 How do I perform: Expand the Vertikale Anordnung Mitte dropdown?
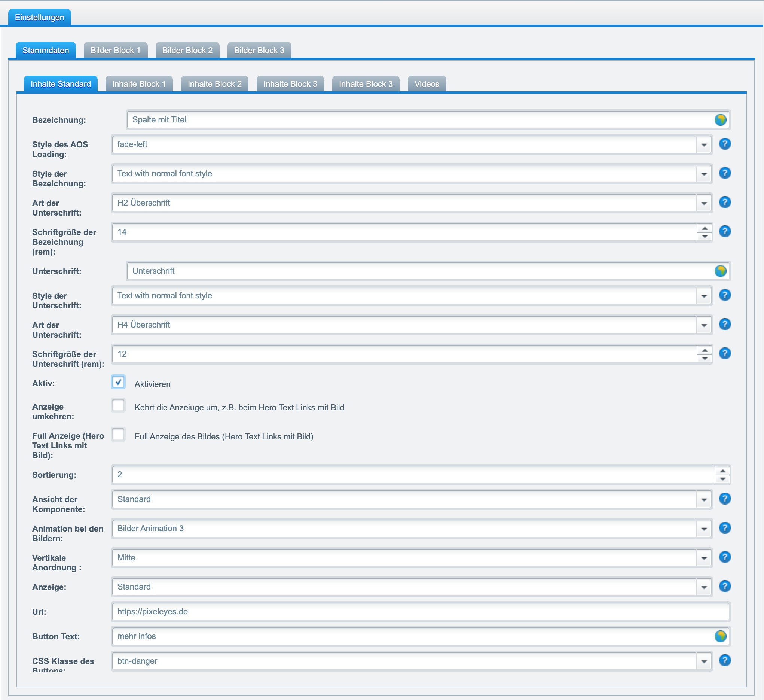pos(704,558)
